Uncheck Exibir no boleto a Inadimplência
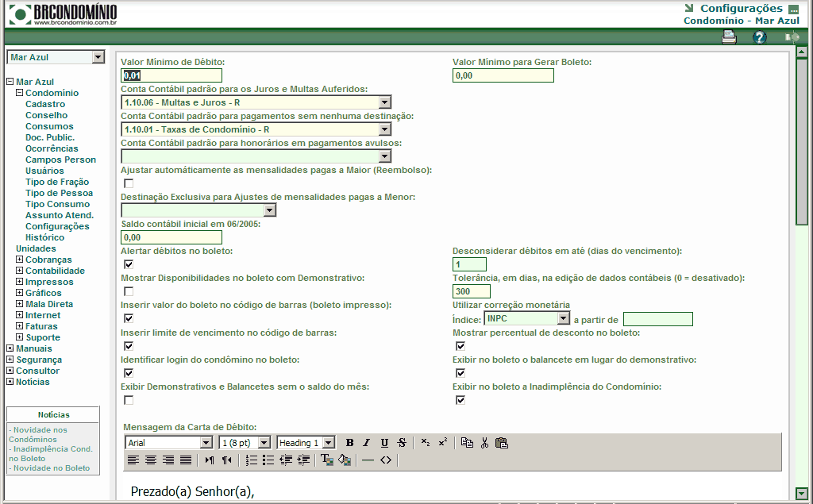 click(460, 400)
